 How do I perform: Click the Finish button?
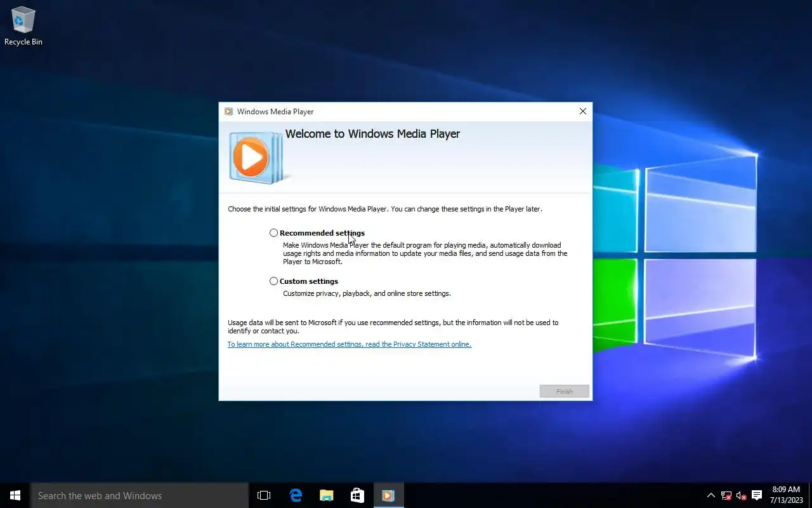coord(565,391)
